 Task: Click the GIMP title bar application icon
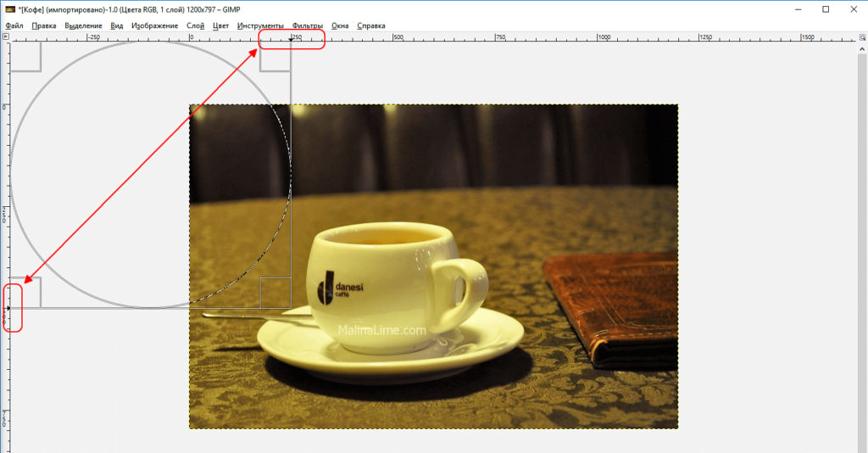tap(9, 8)
